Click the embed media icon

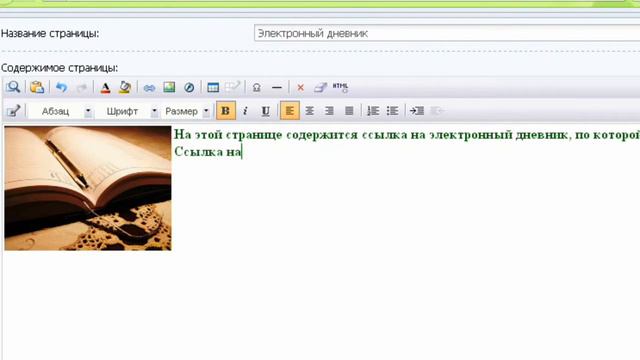click(189, 87)
